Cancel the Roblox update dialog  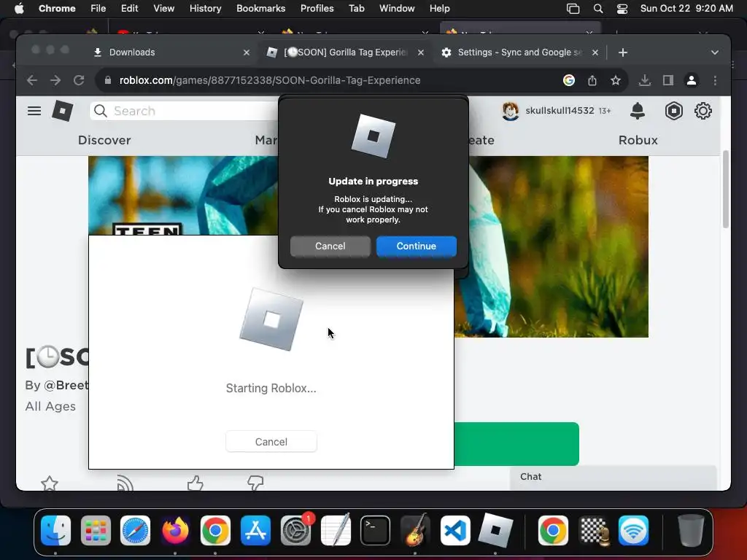[x=330, y=246]
